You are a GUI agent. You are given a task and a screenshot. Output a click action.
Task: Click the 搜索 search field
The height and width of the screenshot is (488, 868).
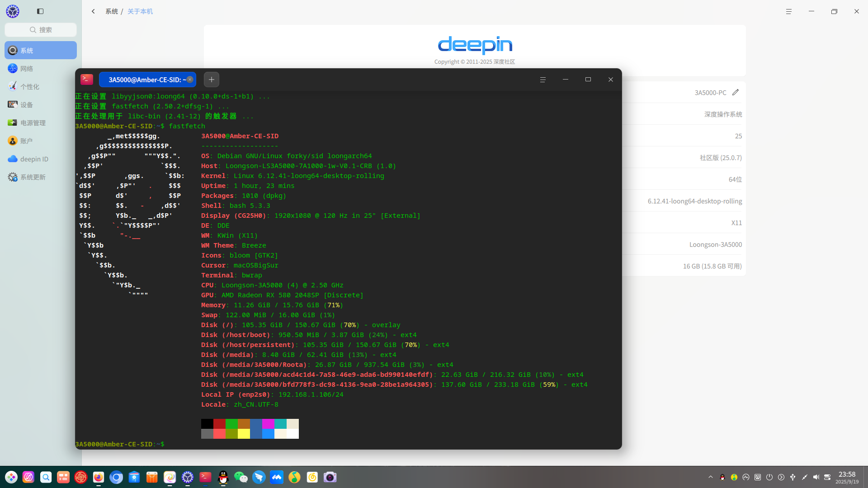pos(41,30)
